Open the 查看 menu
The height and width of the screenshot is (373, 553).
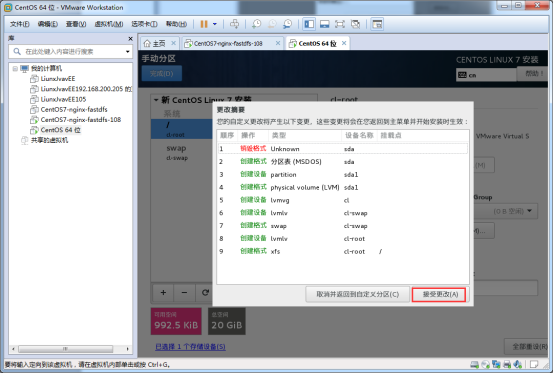coord(76,24)
